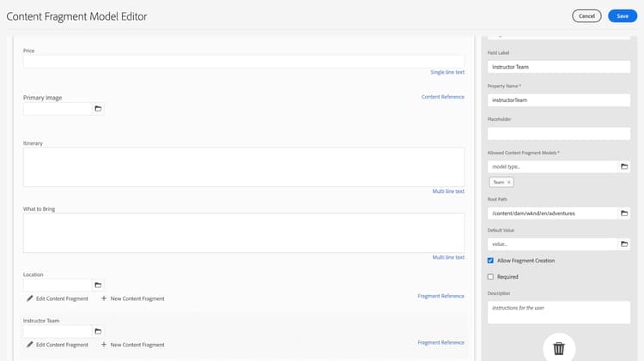Browse Allowed Content Fragment Models folder
Screen dimensions: 644x361
click(x=624, y=166)
